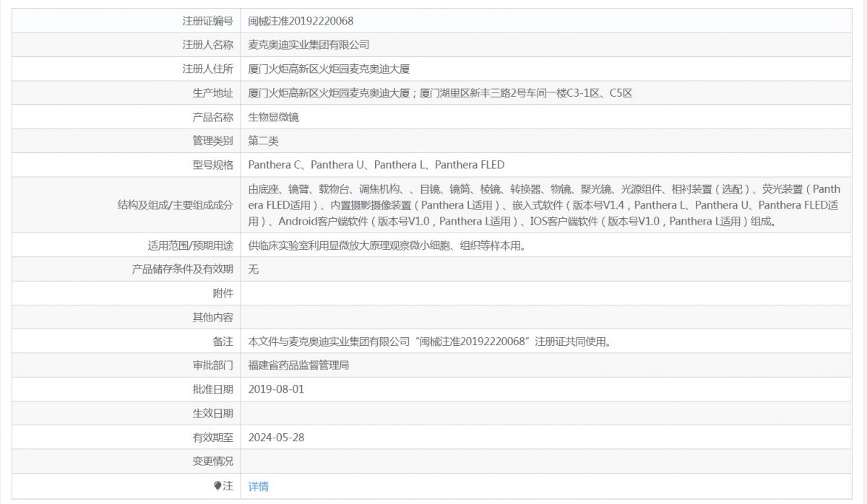Click registrant name 麦克奥迪实业集团有限公司 in the 注册人名称 row
Viewport: 867px width, 504px height.
point(309,45)
